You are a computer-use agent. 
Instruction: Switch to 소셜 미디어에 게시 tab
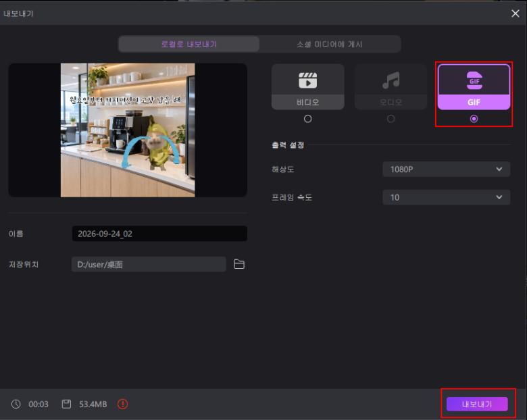pos(330,44)
